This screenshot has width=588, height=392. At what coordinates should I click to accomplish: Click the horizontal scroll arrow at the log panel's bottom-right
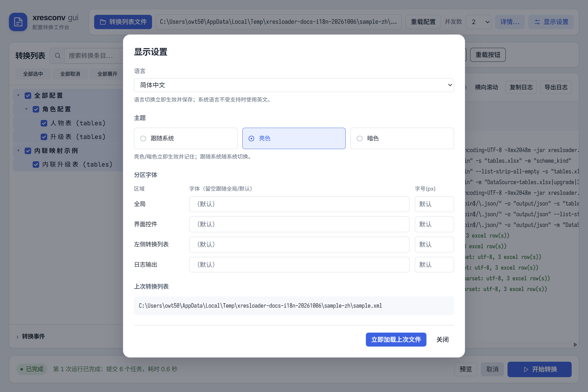pyautogui.click(x=575, y=345)
